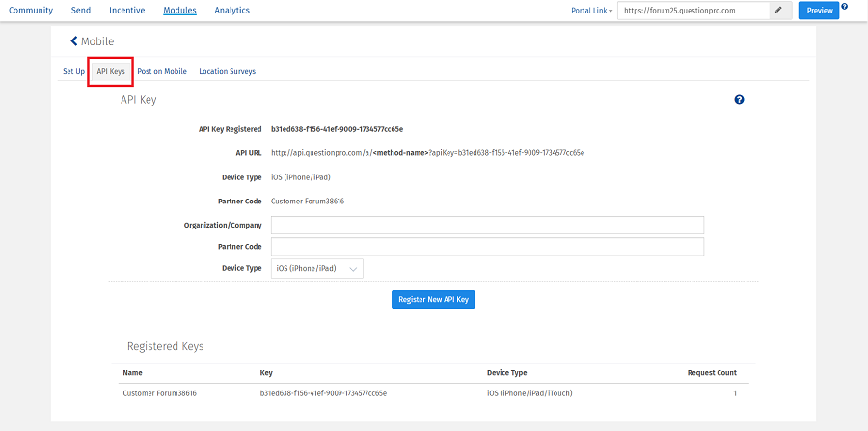The height and width of the screenshot is (431, 868).
Task: Expand the Device Type dropdown
Action: (317, 269)
